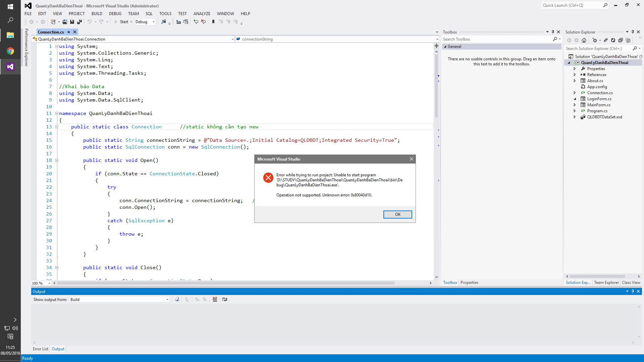644x362 pixels.
Task: Open the class navigation dropdown QuanLyDanhBaDienThoai.Connection
Action: coord(133,39)
